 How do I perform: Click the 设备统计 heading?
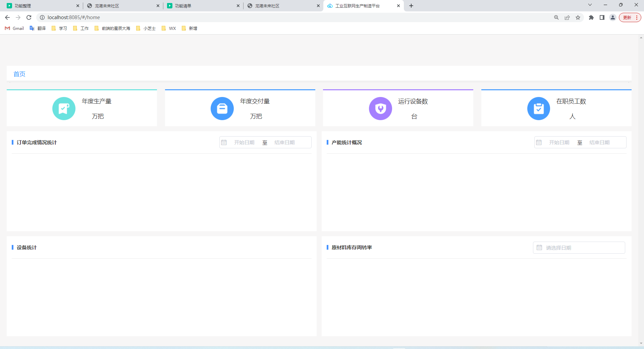pyautogui.click(x=27, y=248)
